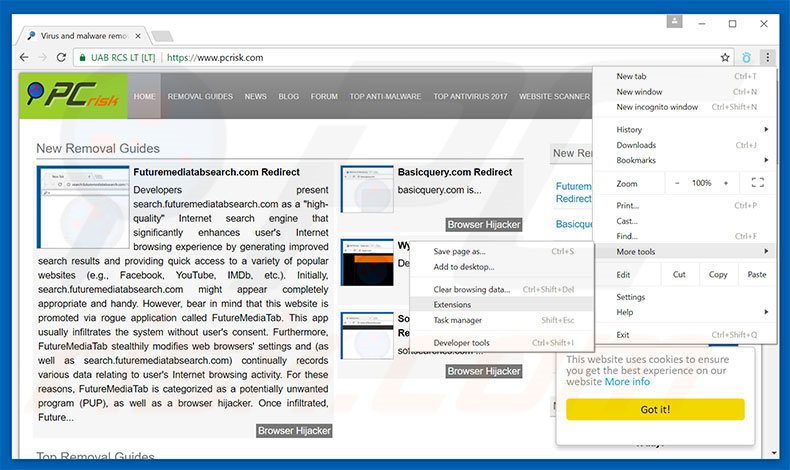Close the Virus and malware tab
Viewport: 790px width, 470px height.
pos(137,36)
